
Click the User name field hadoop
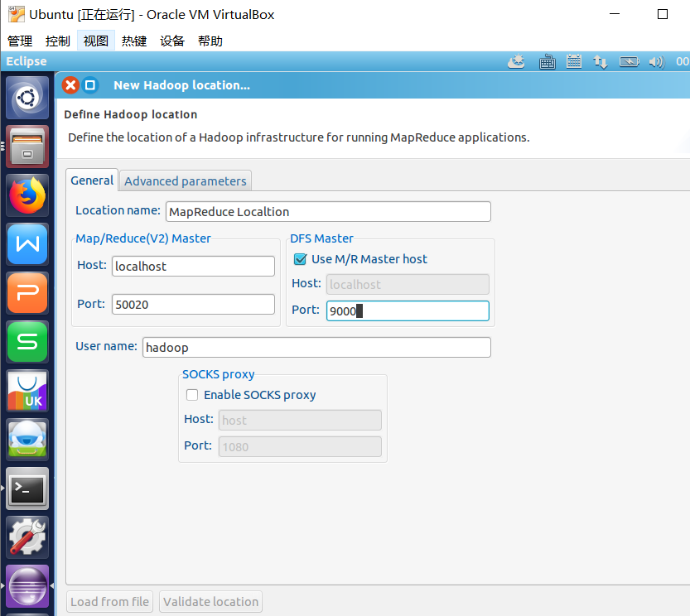click(316, 347)
